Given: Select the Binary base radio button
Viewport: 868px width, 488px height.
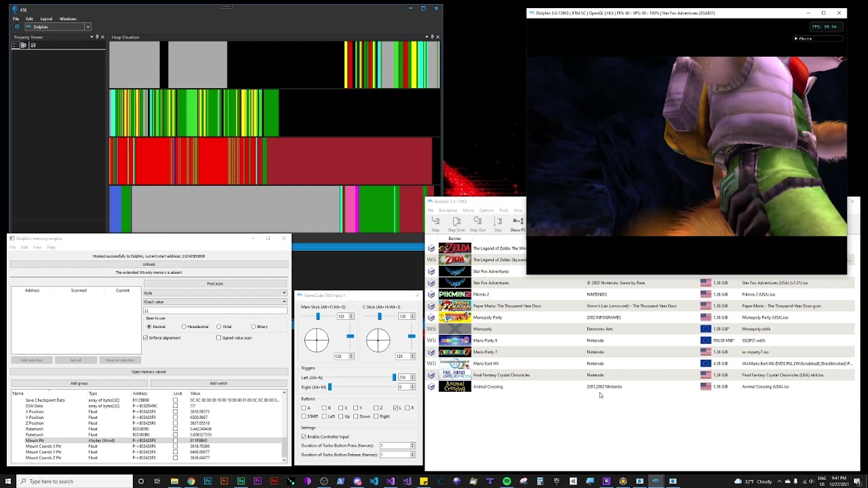Looking at the screenshot, I should click(254, 327).
